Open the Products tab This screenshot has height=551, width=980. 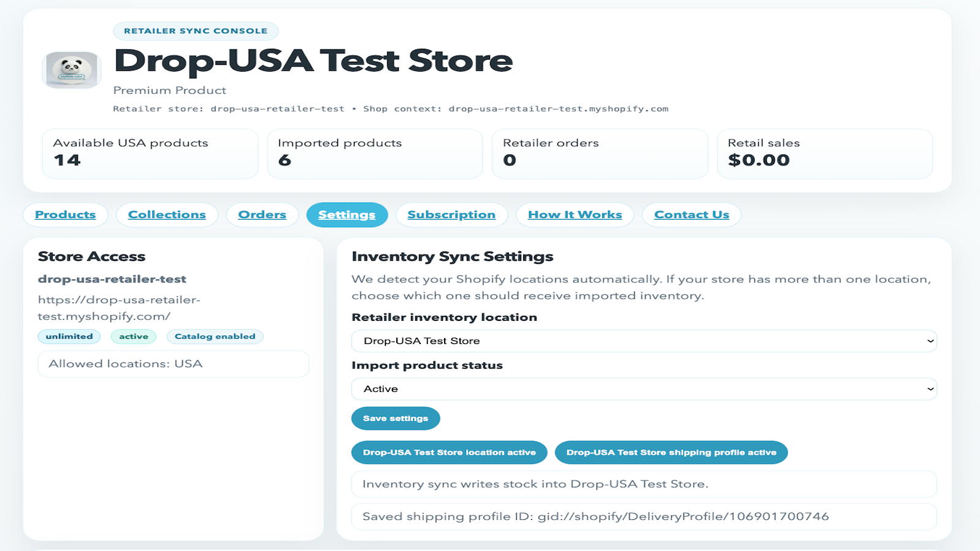[x=66, y=215]
